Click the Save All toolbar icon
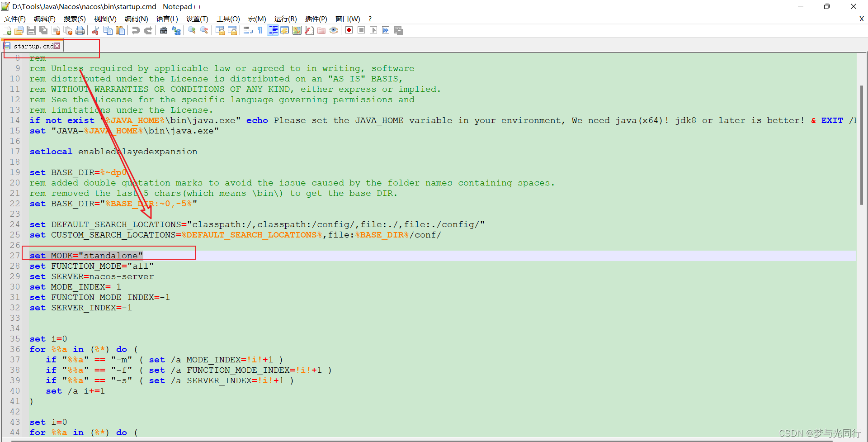This screenshot has height=442, width=868. point(43,30)
